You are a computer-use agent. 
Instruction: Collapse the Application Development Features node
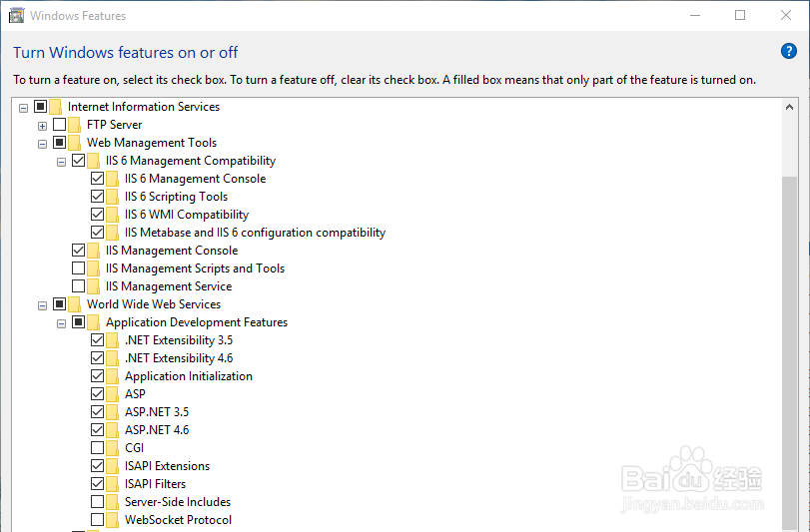[61, 322]
